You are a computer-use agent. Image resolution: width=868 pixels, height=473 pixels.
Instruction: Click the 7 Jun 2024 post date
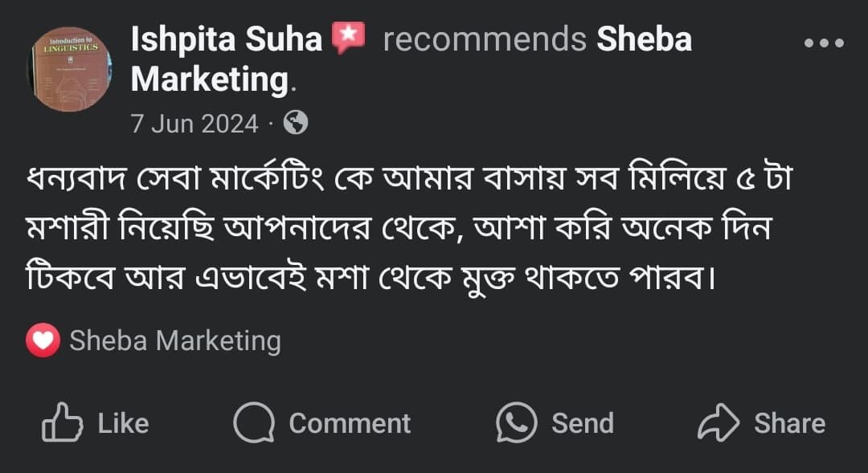point(194,124)
